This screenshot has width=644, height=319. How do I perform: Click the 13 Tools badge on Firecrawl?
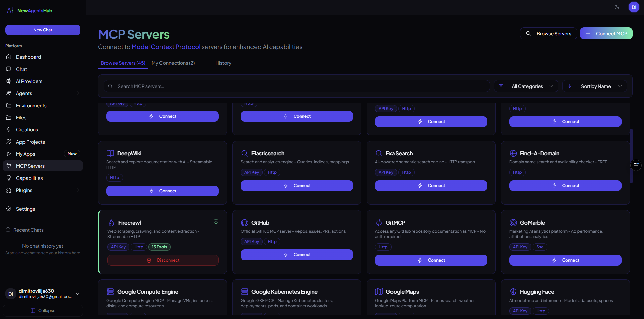[159, 247]
